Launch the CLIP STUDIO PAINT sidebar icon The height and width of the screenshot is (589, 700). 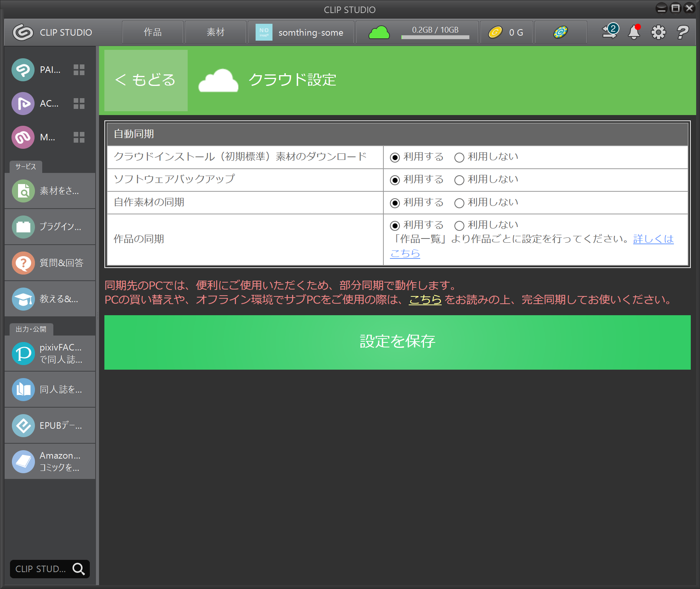point(23,70)
